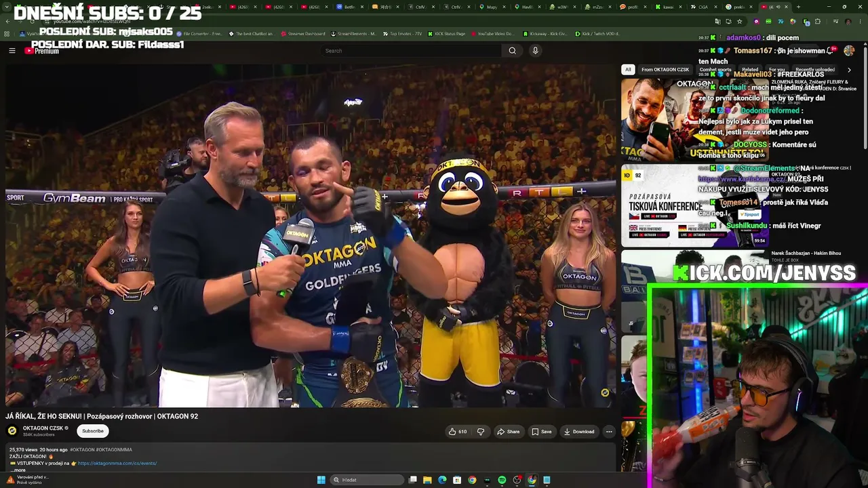Save video to a playlist
This screenshot has width=868, height=488.
tap(541, 432)
